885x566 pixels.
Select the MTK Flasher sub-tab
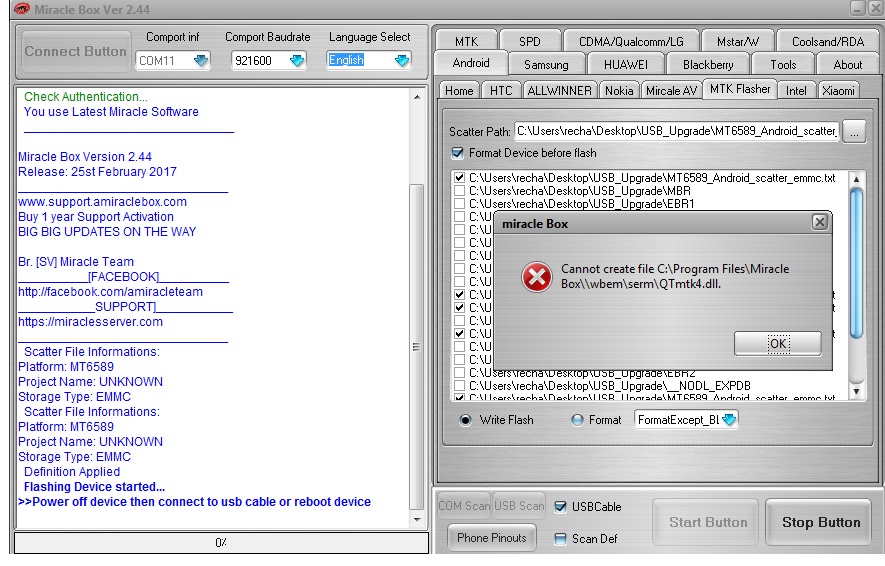(x=739, y=89)
